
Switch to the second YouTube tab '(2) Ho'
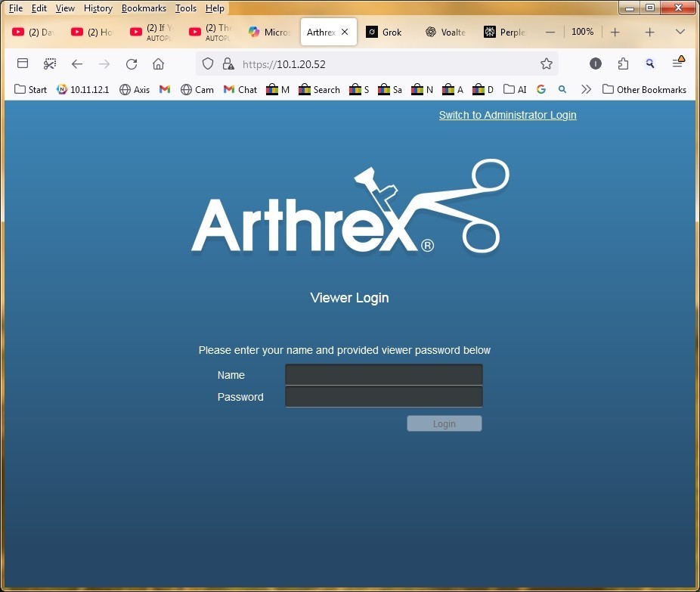click(x=92, y=33)
